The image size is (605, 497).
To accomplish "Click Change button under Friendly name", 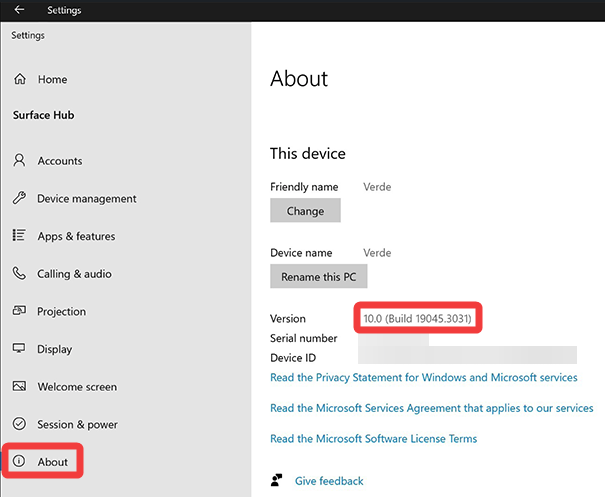I will pyautogui.click(x=305, y=210).
